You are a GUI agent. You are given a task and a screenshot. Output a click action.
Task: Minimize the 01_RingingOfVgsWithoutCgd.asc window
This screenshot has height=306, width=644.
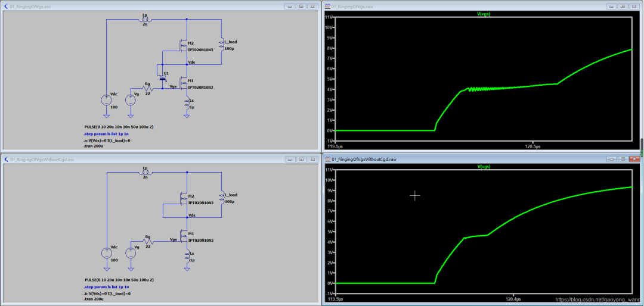[290, 159]
